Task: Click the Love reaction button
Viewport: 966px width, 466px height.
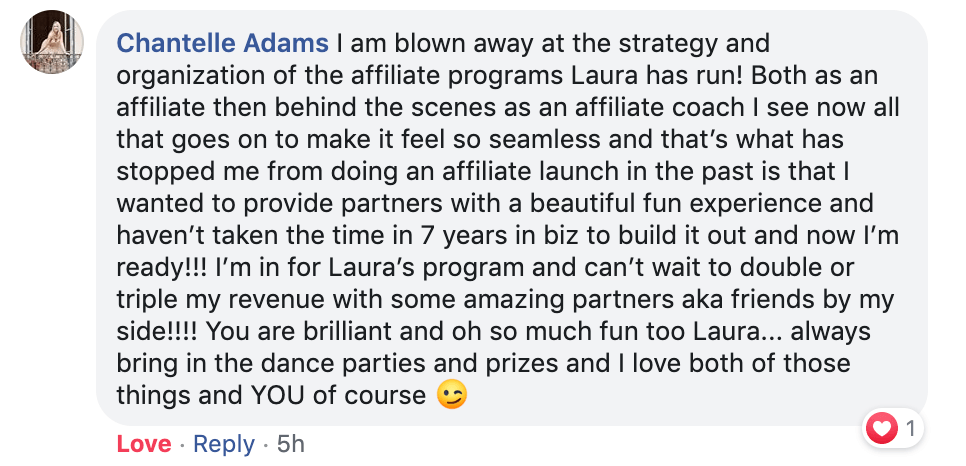Action: tap(144, 444)
